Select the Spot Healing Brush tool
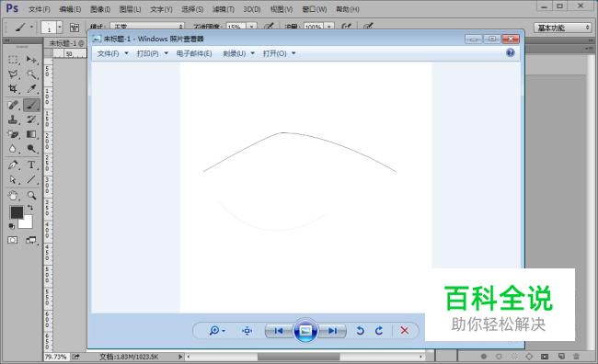 tap(13, 105)
